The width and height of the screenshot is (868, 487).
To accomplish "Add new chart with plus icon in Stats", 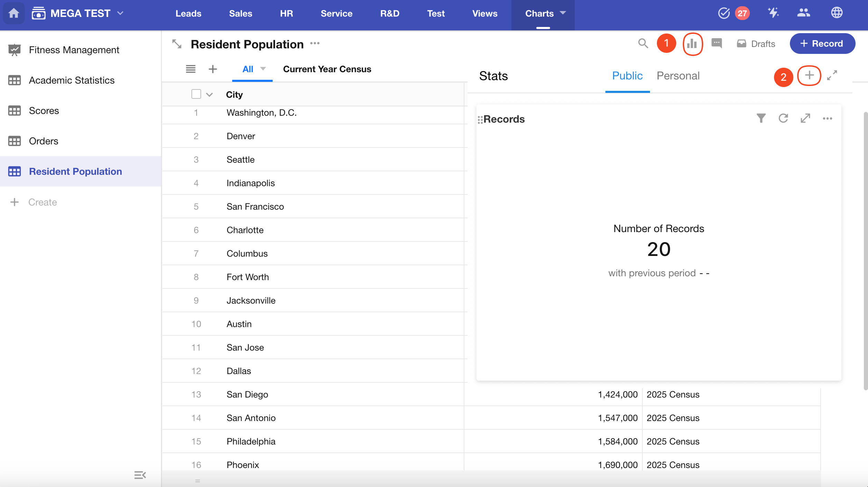I will (x=809, y=75).
